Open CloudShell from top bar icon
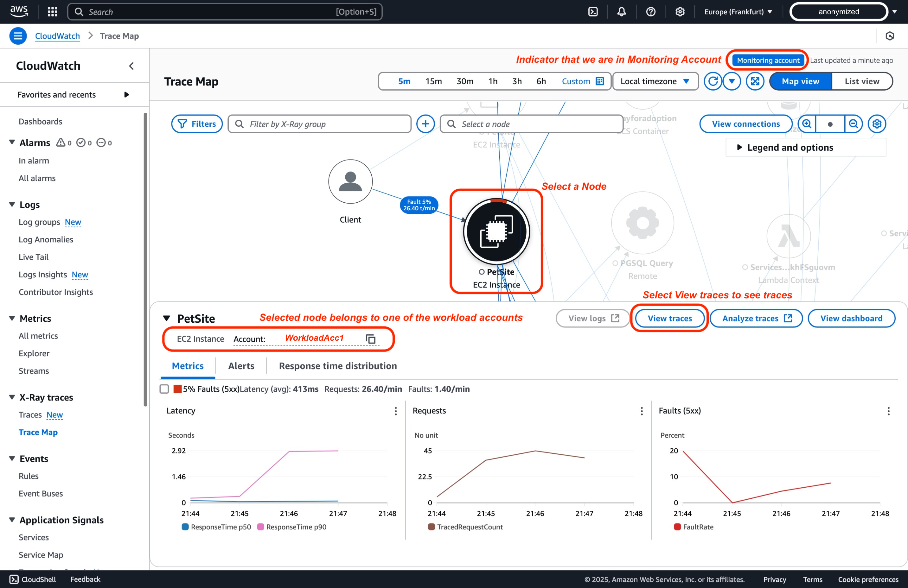This screenshot has height=588, width=908. point(593,12)
